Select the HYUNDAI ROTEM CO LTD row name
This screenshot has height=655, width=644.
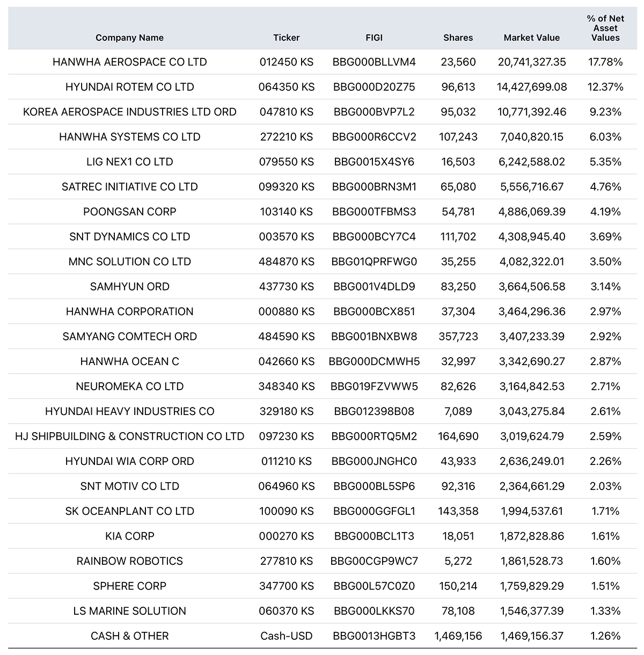[x=129, y=87]
